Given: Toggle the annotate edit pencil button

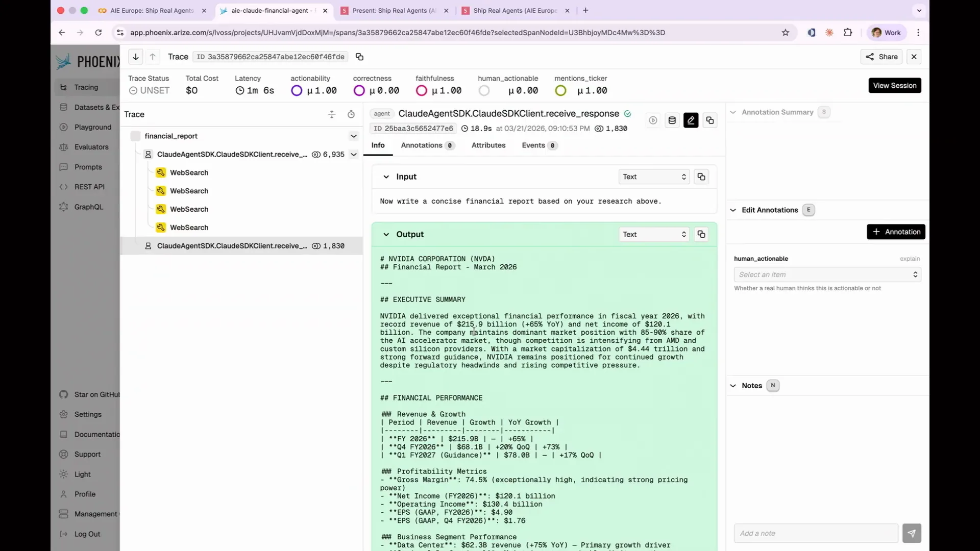Looking at the screenshot, I should pos(691,120).
